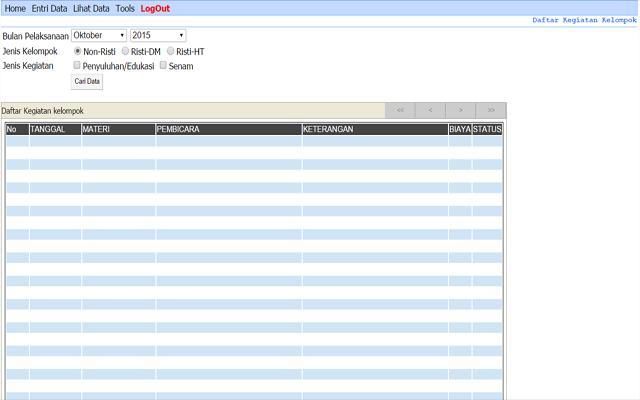Open the Lihat Data menu

tap(91, 8)
